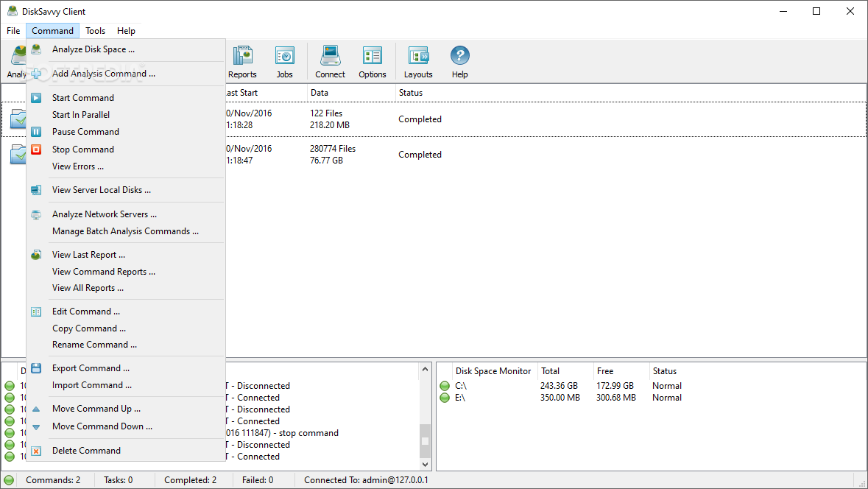
Task: Click the E:\ disk entry
Action: [460, 398]
